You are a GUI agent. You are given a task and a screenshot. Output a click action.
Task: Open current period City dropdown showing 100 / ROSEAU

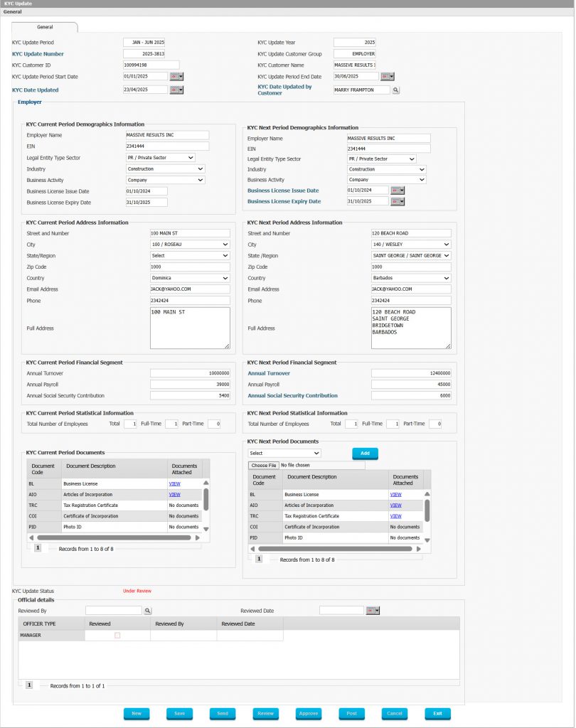click(x=190, y=245)
